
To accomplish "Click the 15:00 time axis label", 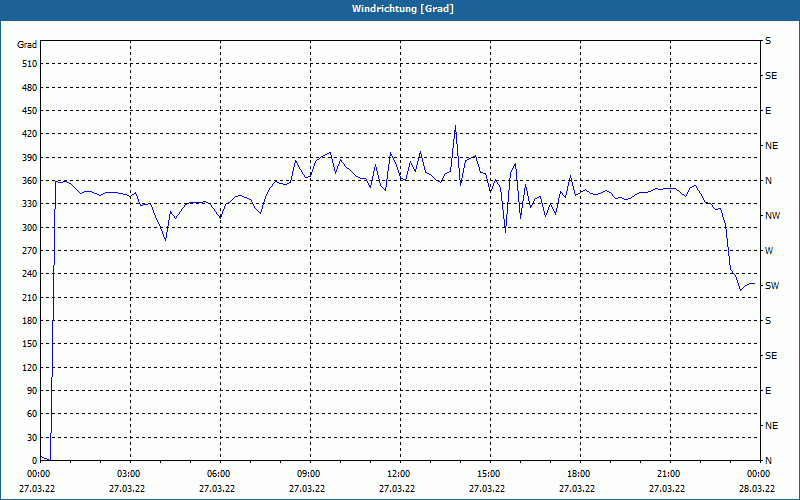I will pyautogui.click(x=490, y=474).
